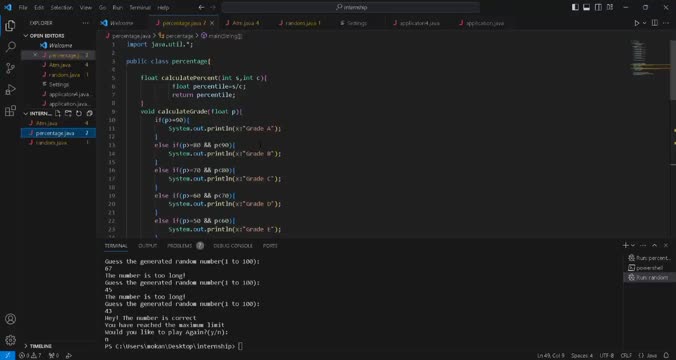Switch to the PROBLEMS panel tab
676x360 pixels.
180,246
